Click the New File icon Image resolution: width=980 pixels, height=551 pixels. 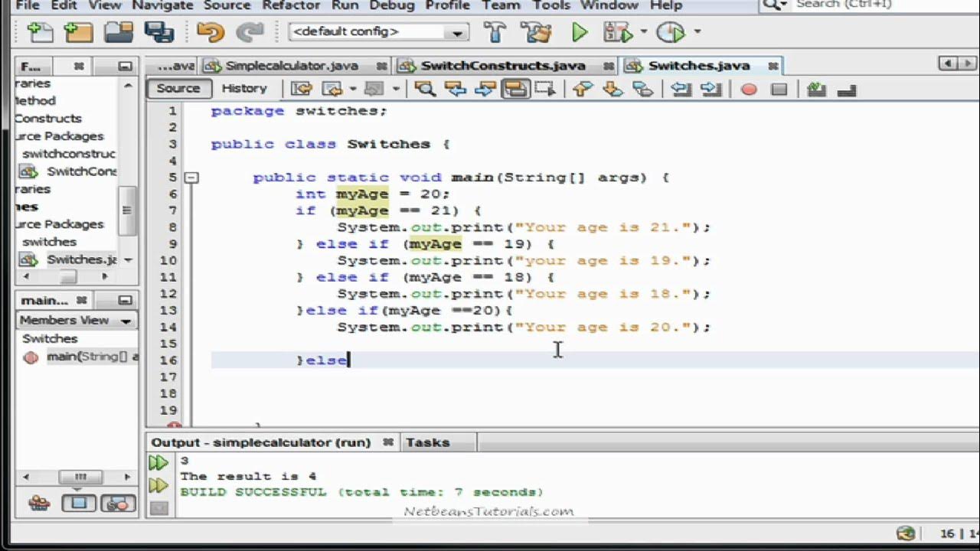40,32
